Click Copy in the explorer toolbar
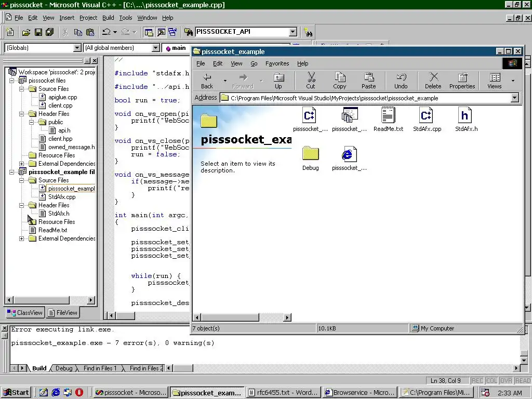Viewport: 532px width, 399px height. [x=340, y=81]
